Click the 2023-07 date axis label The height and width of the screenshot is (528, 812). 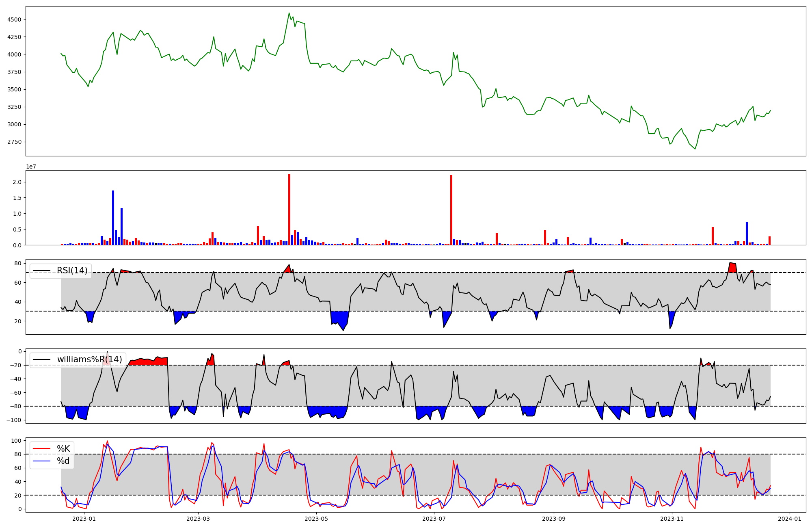pos(434,519)
